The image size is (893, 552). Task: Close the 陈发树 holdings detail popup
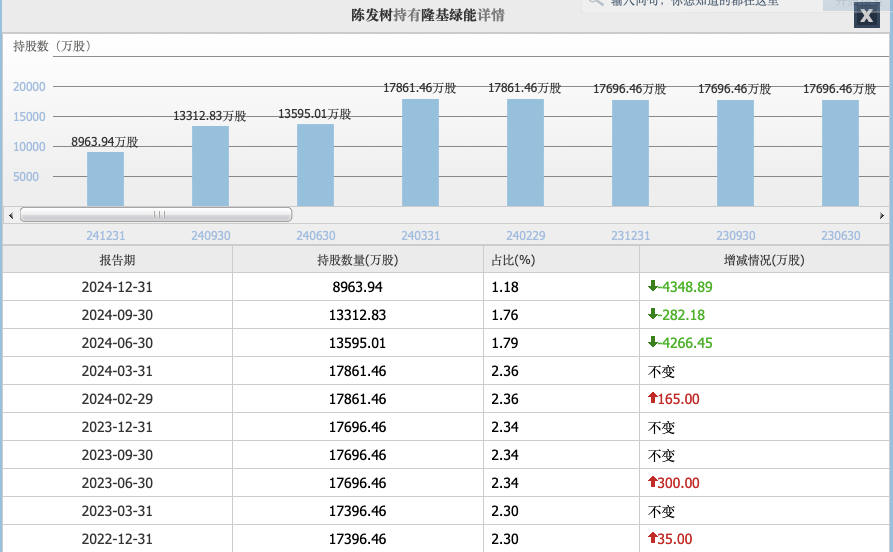[x=868, y=15]
